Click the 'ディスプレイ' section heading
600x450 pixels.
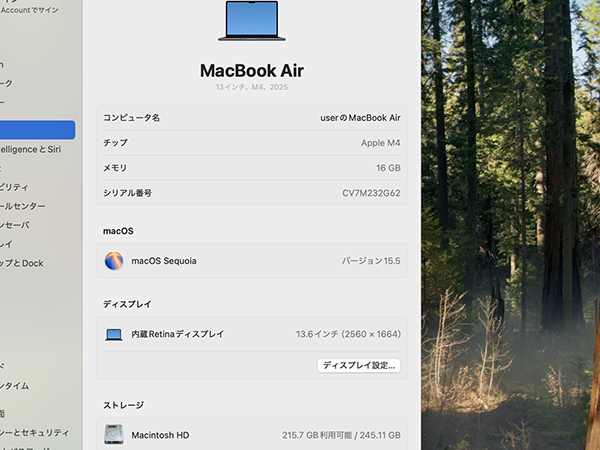click(127, 304)
